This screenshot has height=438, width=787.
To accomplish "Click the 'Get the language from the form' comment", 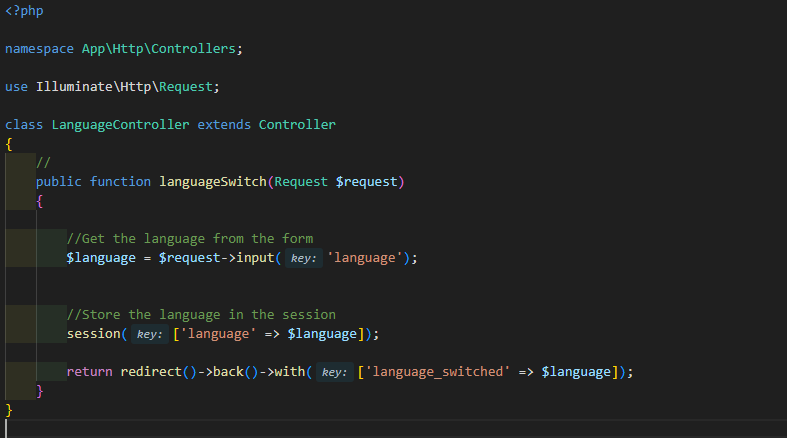I will click(x=190, y=239).
